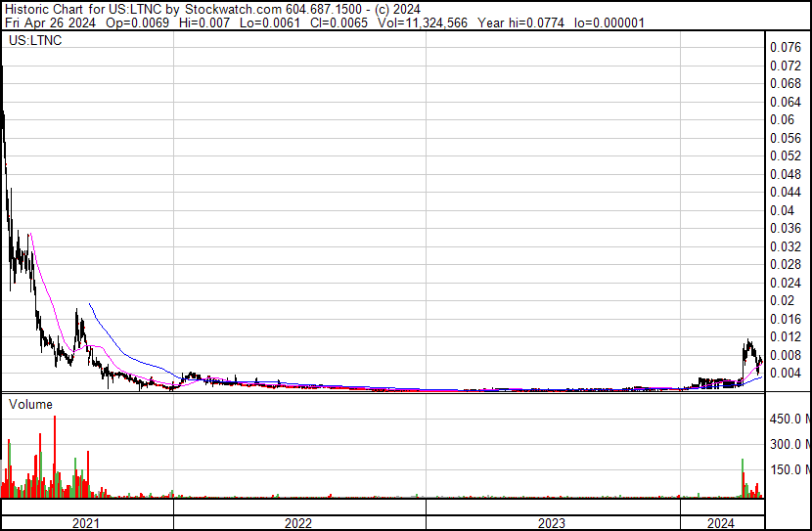The height and width of the screenshot is (531, 812).
Task: Click the start of the blue moving average line
Action: [90, 304]
